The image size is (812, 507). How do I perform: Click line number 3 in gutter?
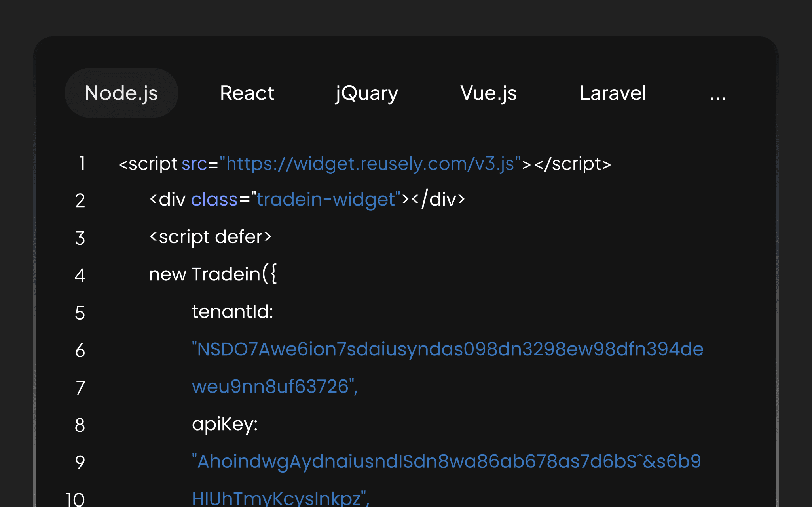click(x=80, y=238)
